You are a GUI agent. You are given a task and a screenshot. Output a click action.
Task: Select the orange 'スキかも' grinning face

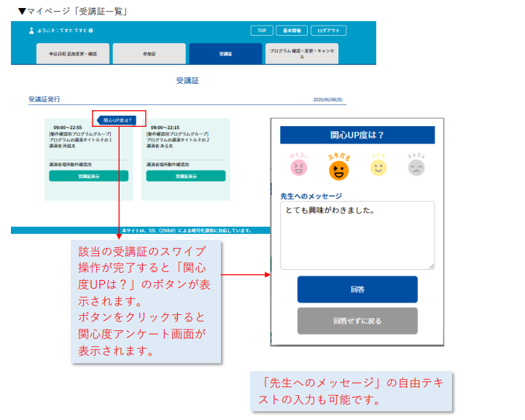(x=338, y=170)
